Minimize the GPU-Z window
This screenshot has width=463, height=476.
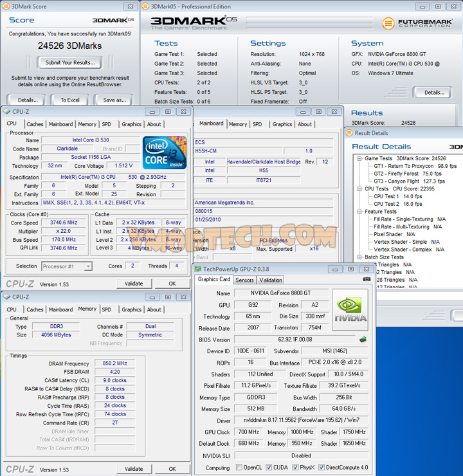click(335, 269)
